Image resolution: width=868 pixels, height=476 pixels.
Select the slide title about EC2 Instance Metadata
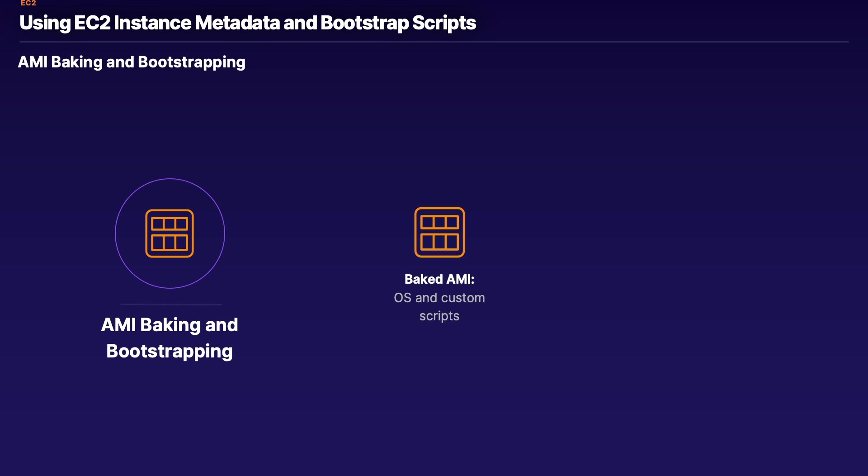[247, 23]
